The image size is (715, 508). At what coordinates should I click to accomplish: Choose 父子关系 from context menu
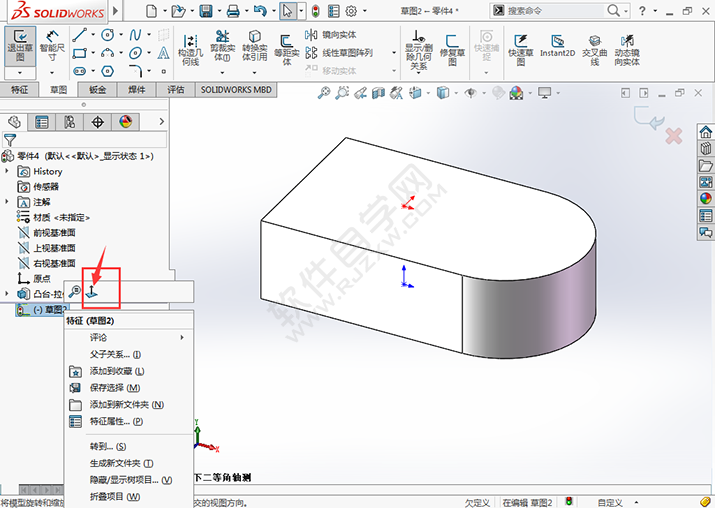115,354
